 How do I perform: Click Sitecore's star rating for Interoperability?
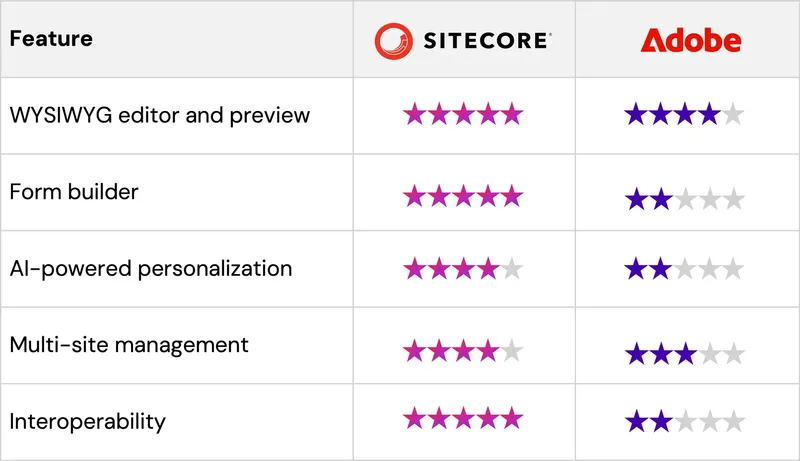(x=463, y=419)
